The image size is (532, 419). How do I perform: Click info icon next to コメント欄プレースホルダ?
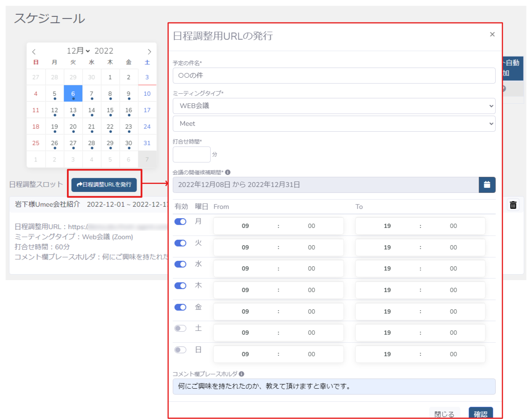coord(241,374)
